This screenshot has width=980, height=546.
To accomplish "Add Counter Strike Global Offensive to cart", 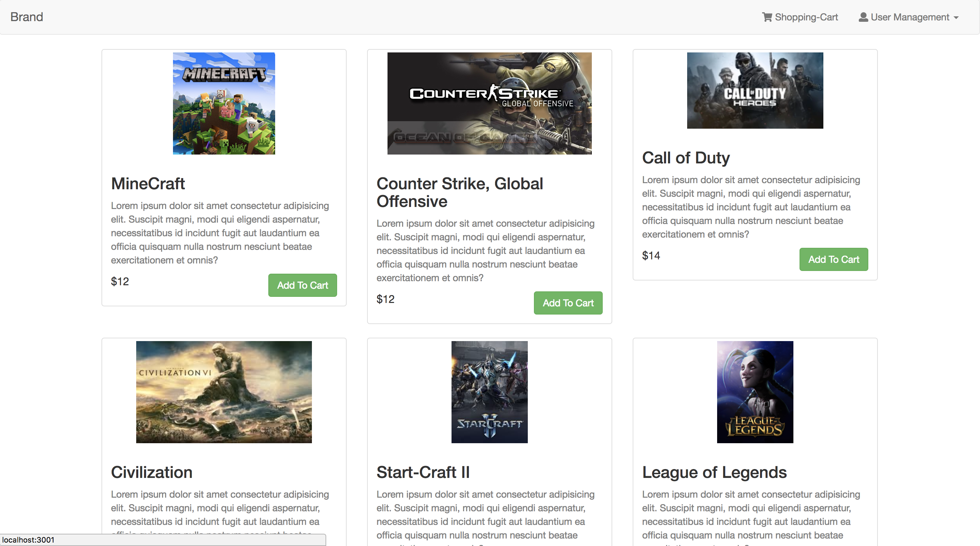I will pos(568,303).
